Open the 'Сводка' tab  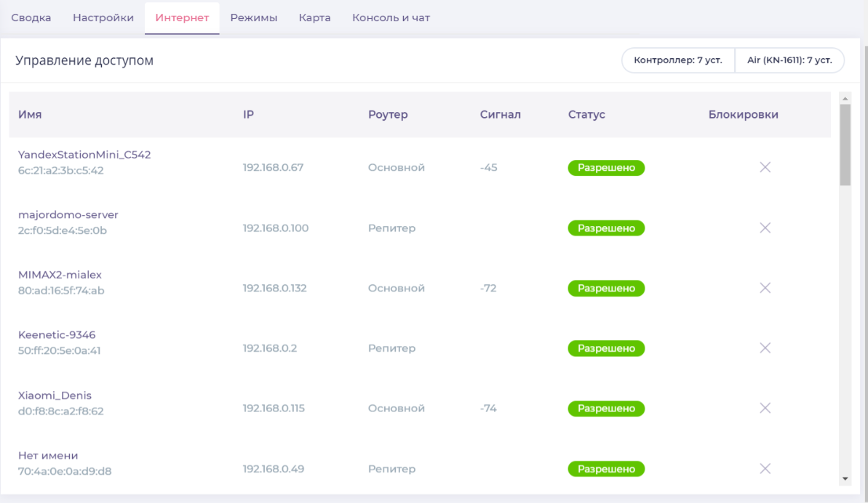[x=31, y=17]
